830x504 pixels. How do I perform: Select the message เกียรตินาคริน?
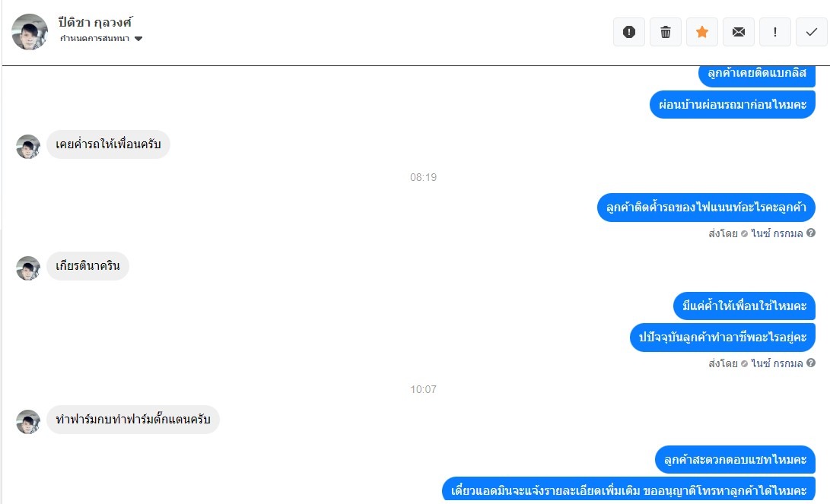coord(88,266)
